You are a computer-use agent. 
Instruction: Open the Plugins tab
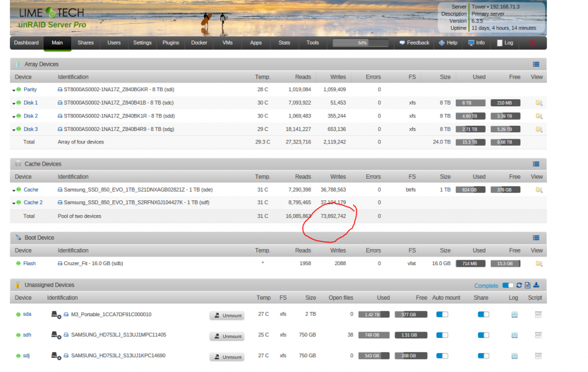(x=171, y=43)
